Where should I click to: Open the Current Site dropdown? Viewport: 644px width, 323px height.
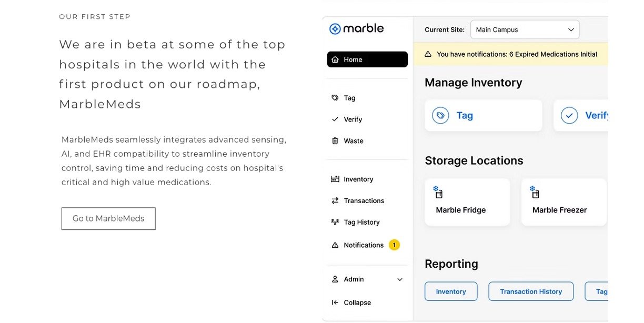[525, 30]
